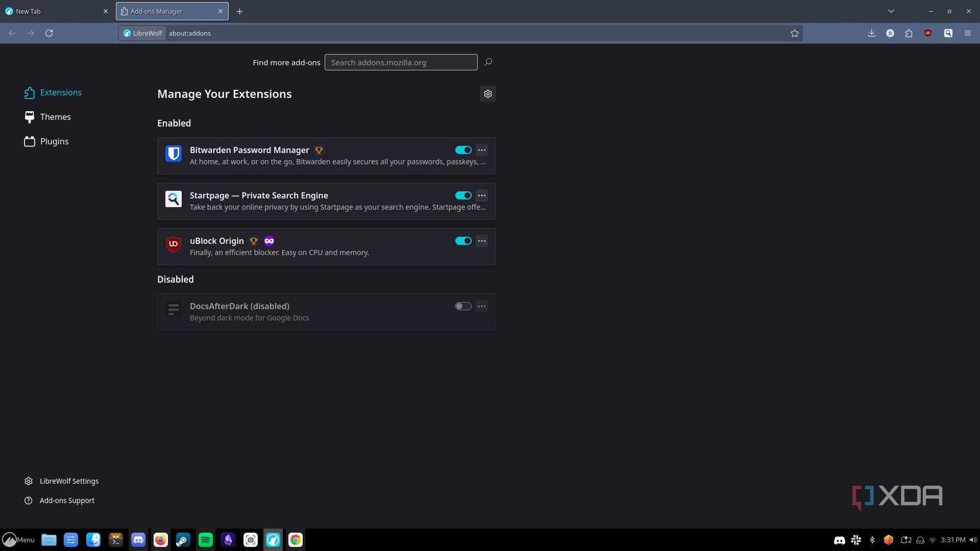This screenshot has width=980, height=551.
Task: Click the uBlock Origin shield icon in the list
Action: coord(173,244)
